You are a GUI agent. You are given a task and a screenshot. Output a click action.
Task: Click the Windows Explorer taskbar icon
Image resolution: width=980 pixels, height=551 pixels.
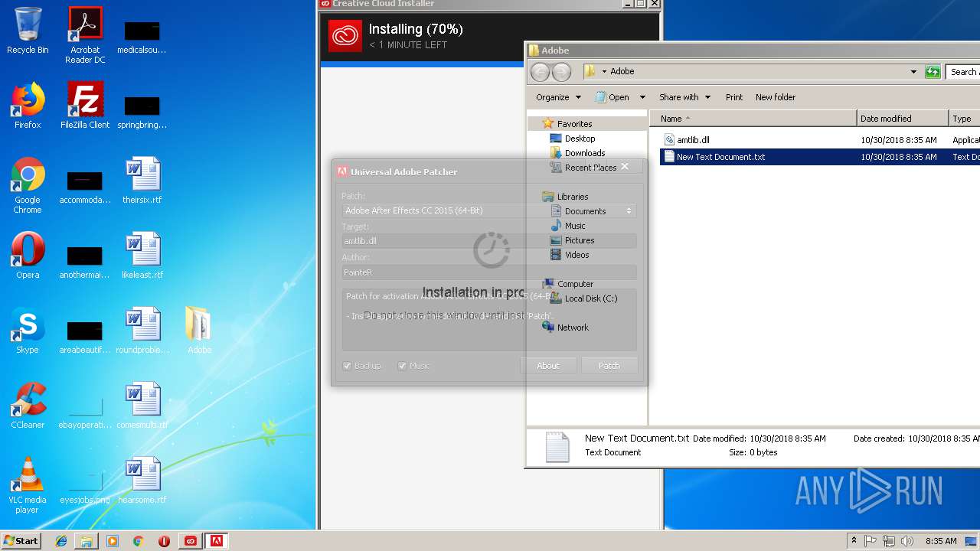[87, 541]
